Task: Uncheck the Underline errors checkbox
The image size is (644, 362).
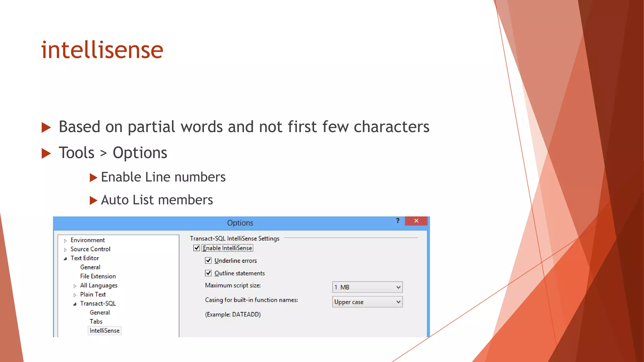Action: click(x=208, y=261)
